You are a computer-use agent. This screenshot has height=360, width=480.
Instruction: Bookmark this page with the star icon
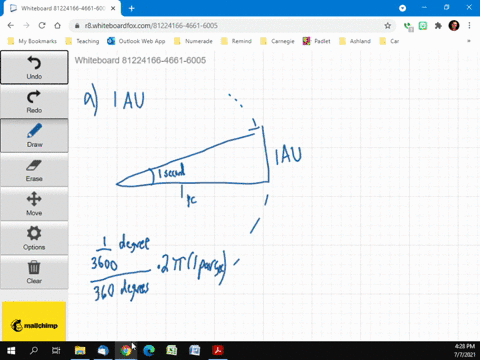point(387,26)
